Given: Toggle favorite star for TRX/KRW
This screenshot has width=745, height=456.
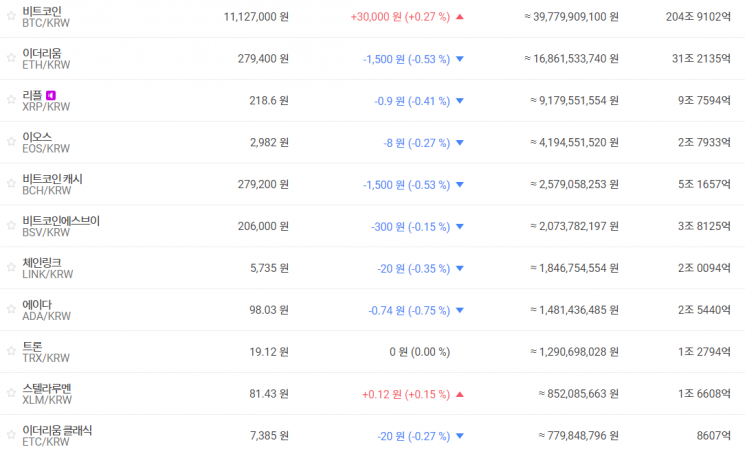Looking at the screenshot, I should coord(11,351).
